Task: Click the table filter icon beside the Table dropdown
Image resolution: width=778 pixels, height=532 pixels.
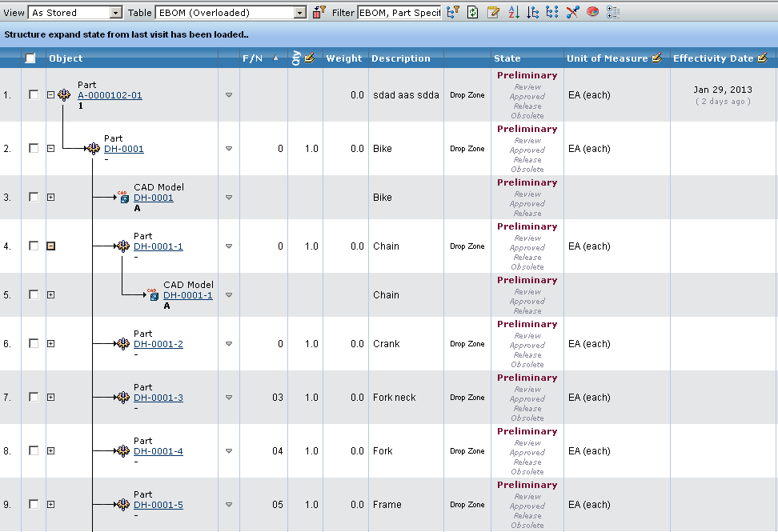Action: 319,13
